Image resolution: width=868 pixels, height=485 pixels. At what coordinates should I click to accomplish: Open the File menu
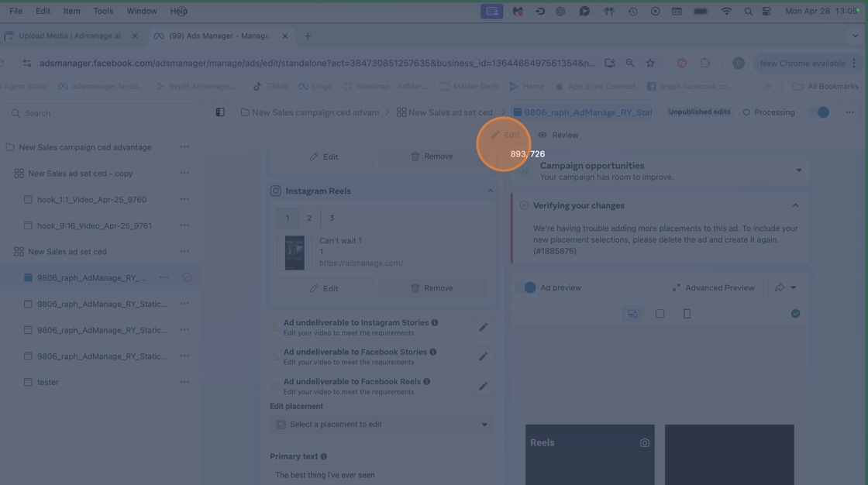tap(15, 11)
